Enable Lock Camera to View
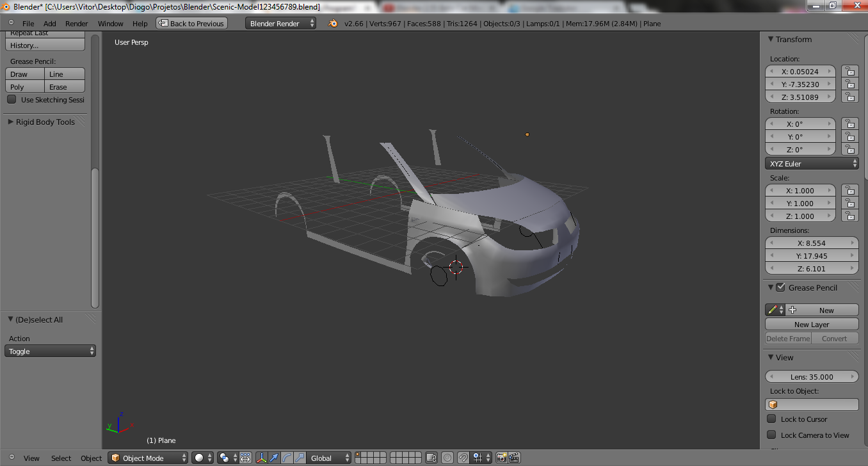Image resolution: width=868 pixels, height=466 pixels. 771,435
